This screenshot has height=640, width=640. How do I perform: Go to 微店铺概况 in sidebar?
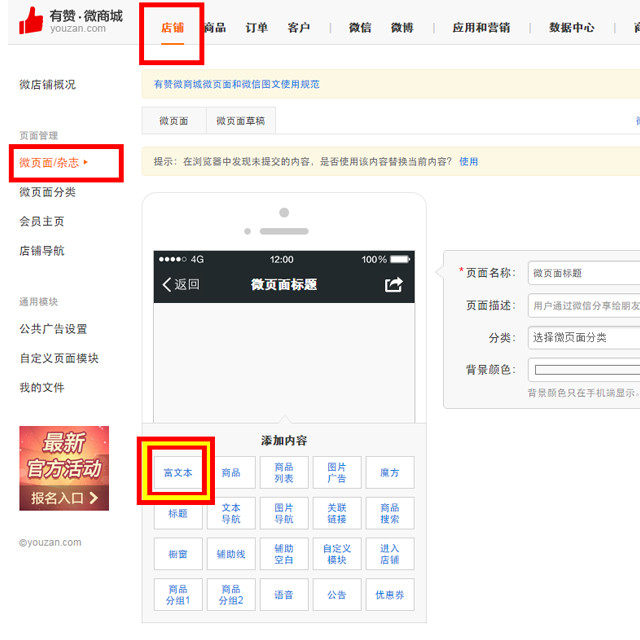coord(47,84)
